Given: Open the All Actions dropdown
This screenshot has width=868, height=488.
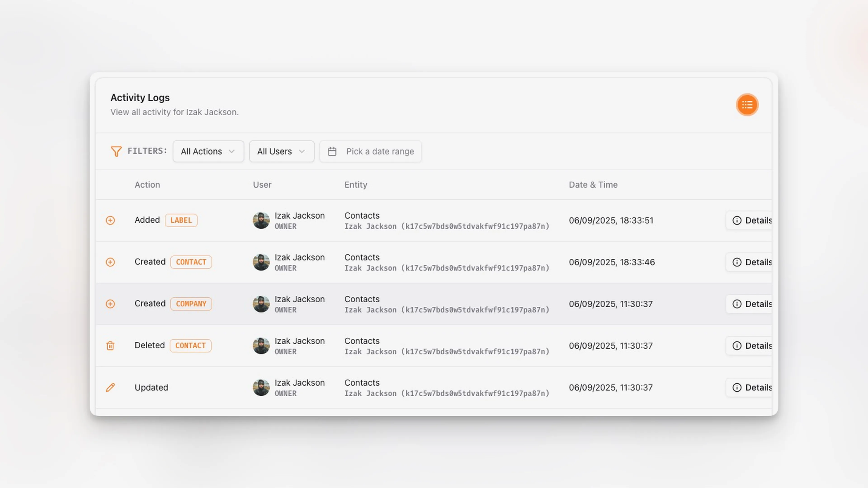Looking at the screenshot, I should coord(208,152).
